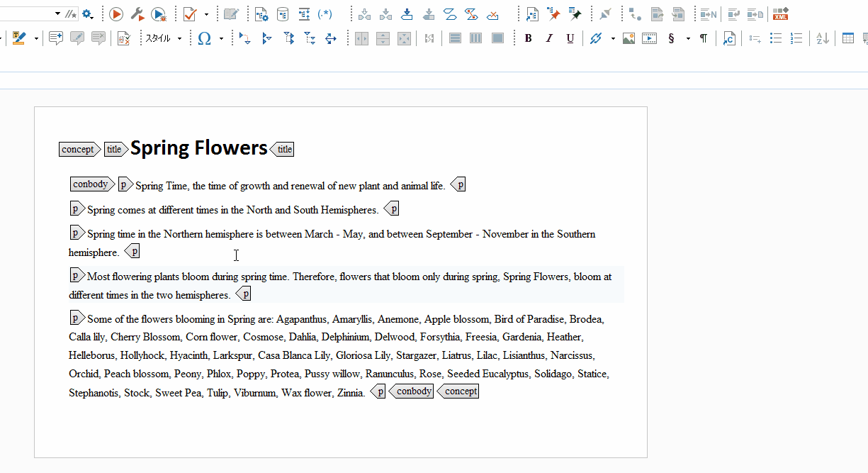Select the opening concept tag
Screen dimensions: 868x473
tap(80, 149)
